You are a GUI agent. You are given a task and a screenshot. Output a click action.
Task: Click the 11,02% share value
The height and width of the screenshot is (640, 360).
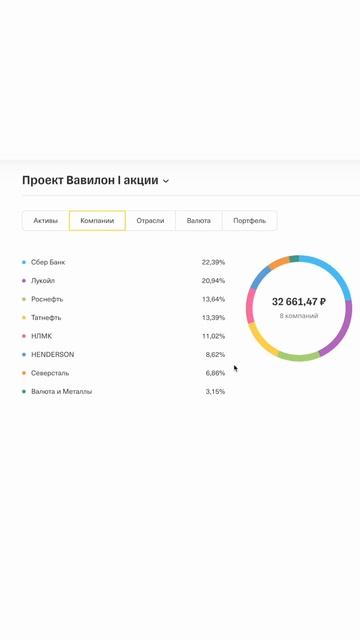tap(213, 336)
